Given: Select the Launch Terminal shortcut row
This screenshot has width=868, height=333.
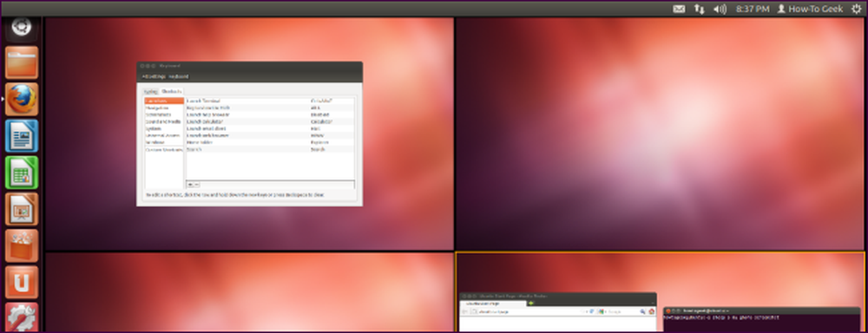Looking at the screenshot, I should [270, 101].
